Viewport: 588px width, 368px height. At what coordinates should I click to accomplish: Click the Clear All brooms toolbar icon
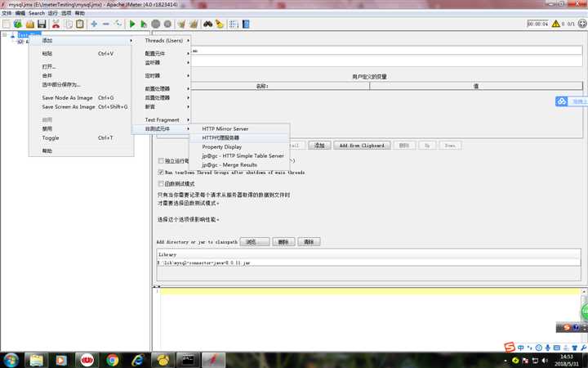coord(194,24)
